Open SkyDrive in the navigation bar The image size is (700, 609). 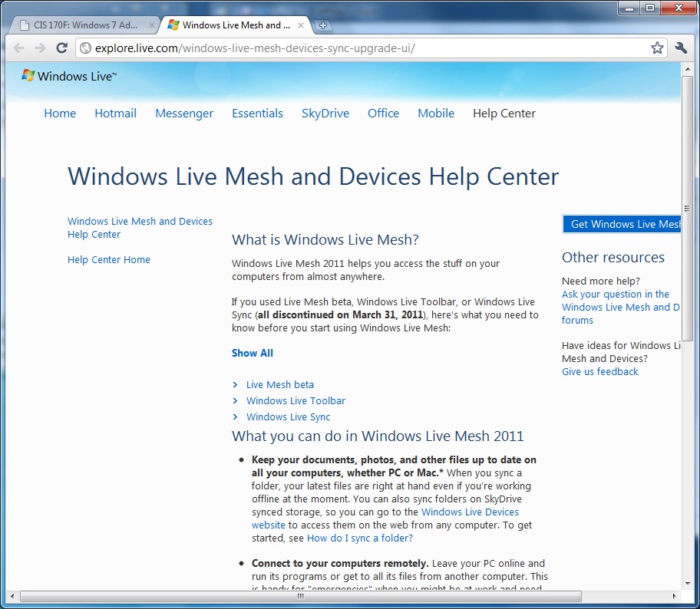[x=325, y=114]
